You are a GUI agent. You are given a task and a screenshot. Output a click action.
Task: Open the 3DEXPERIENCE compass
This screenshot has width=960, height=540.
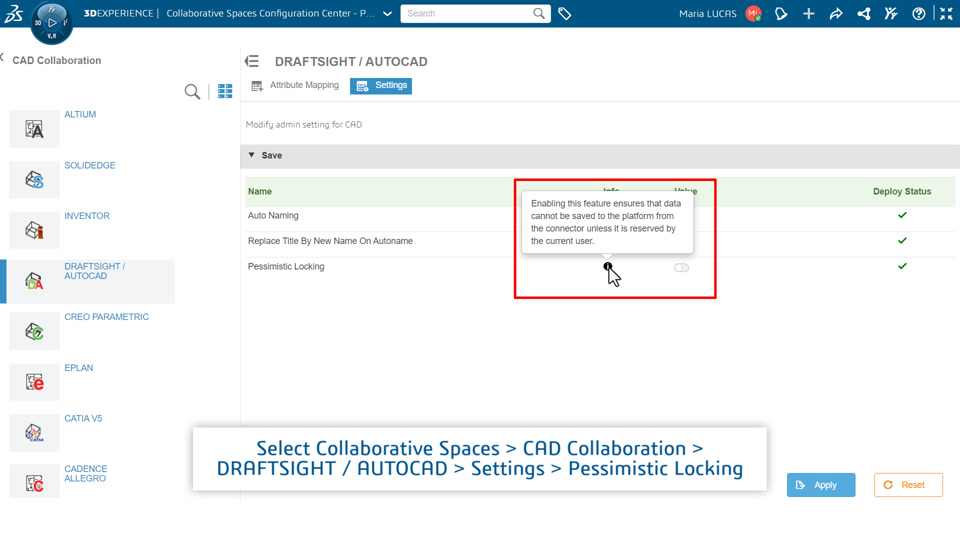pos(51,23)
